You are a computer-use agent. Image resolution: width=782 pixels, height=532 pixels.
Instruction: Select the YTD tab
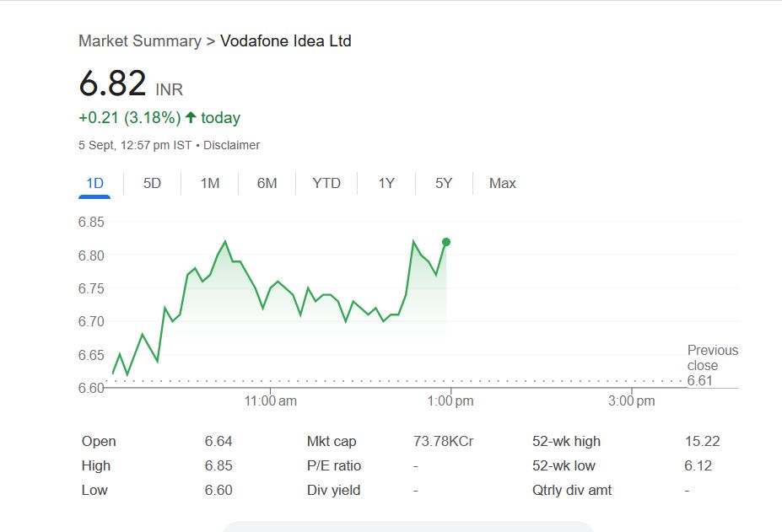click(x=326, y=183)
